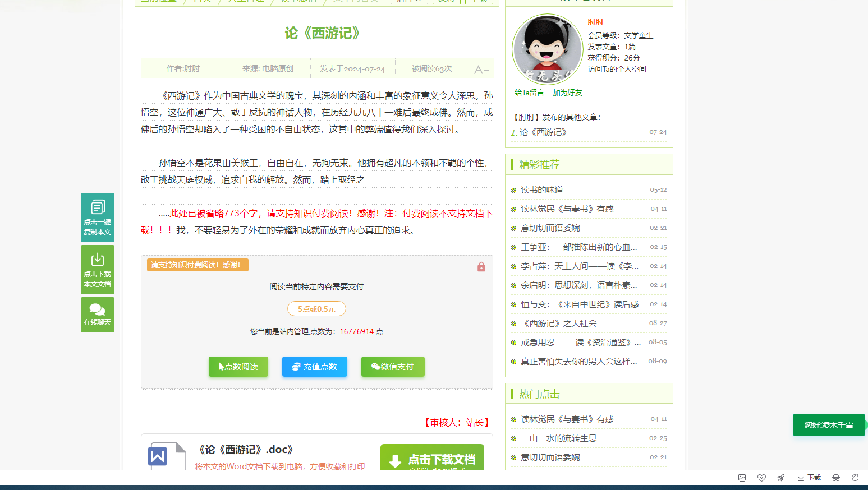The width and height of the screenshot is (868, 490).
Task: Click the 微信支付 button
Action: tap(393, 367)
